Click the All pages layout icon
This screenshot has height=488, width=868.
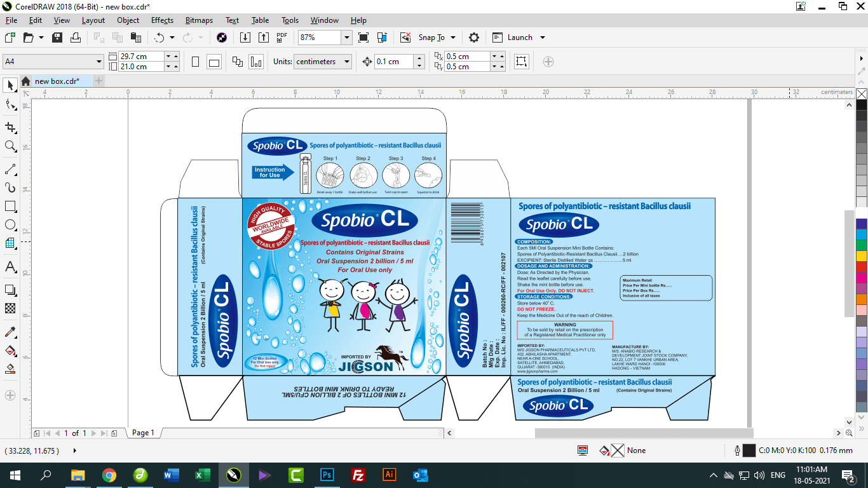click(238, 62)
